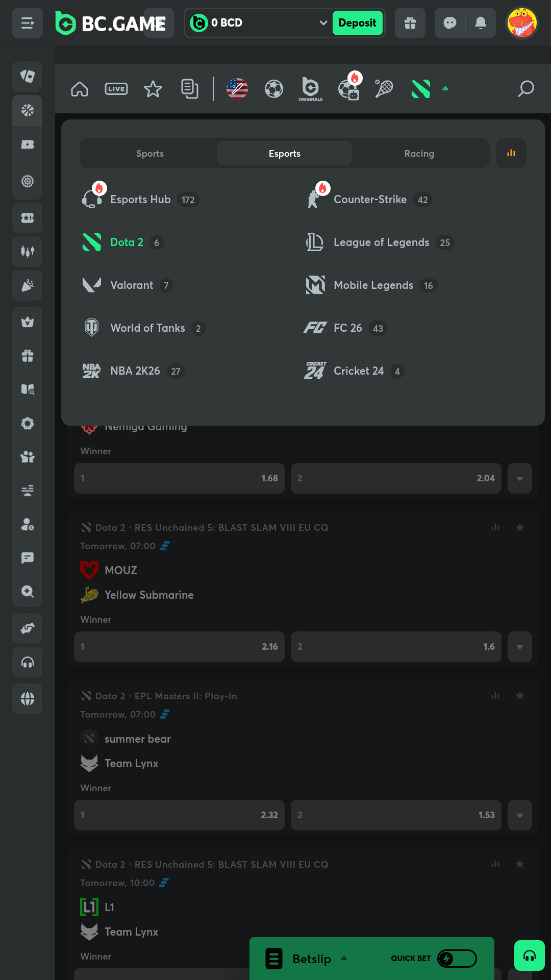The width and height of the screenshot is (551, 980).
Task: Click the BC.GAME logo
Action: tap(110, 23)
